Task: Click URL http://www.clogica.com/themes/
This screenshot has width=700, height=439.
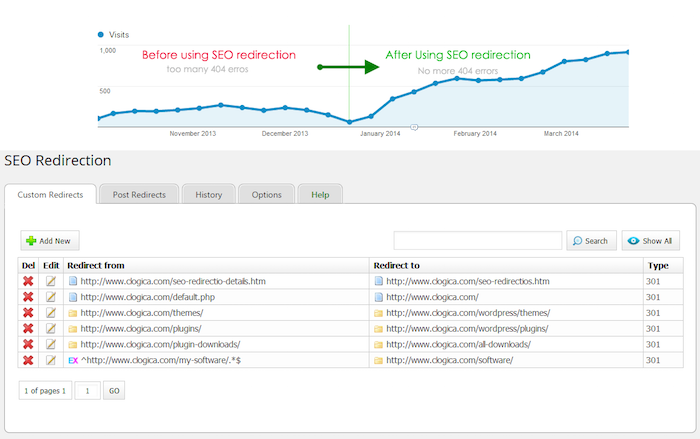Action: click(142, 313)
